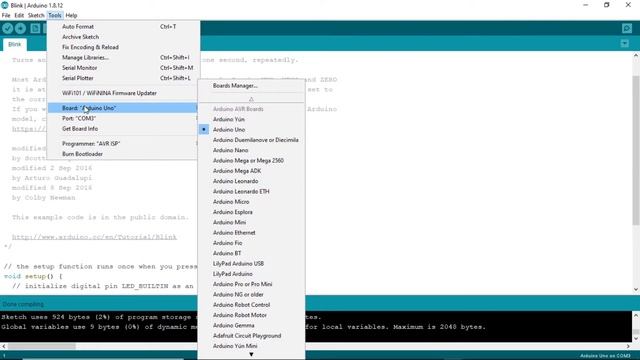Click the Arduino app icon in title bar

pos(5,5)
